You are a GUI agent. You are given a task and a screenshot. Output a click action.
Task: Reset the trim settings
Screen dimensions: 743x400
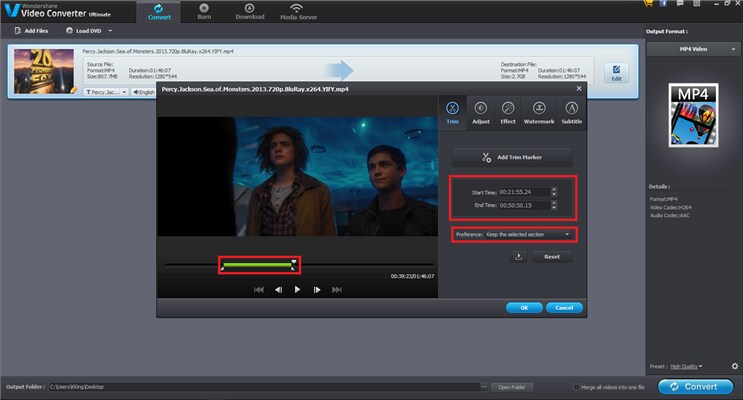tap(552, 257)
